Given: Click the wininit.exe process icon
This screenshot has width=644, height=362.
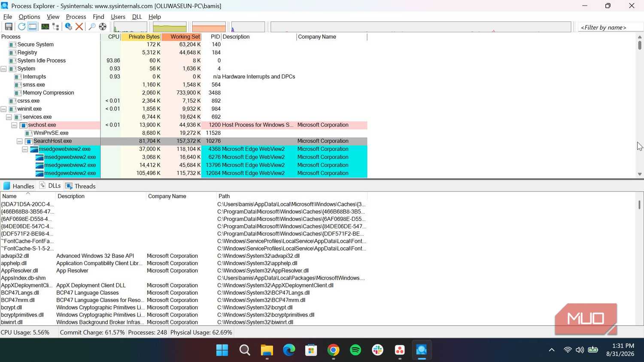Looking at the screenshot, I should tap(12, 109).
